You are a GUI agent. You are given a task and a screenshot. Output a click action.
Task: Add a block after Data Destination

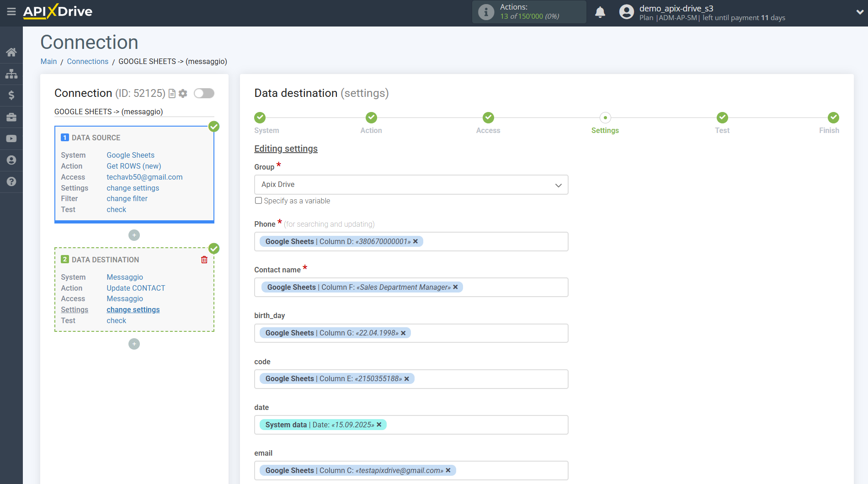(x=134, y=344)
